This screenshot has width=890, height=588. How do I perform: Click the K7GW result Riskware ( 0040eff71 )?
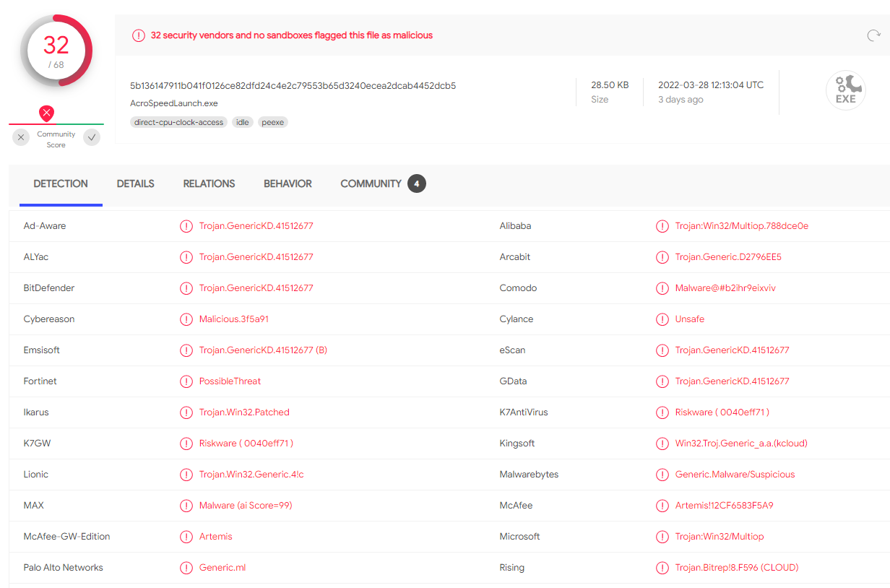coord(246,444)
